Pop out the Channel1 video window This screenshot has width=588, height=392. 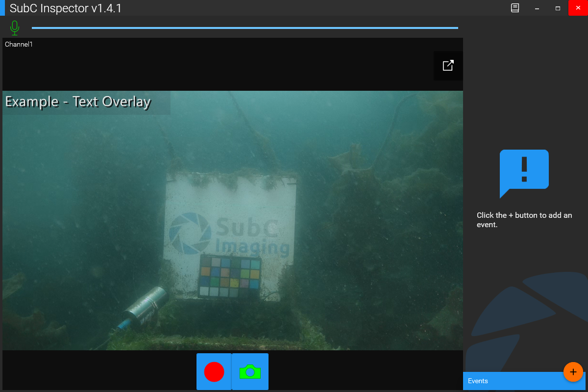pos(448,66)
